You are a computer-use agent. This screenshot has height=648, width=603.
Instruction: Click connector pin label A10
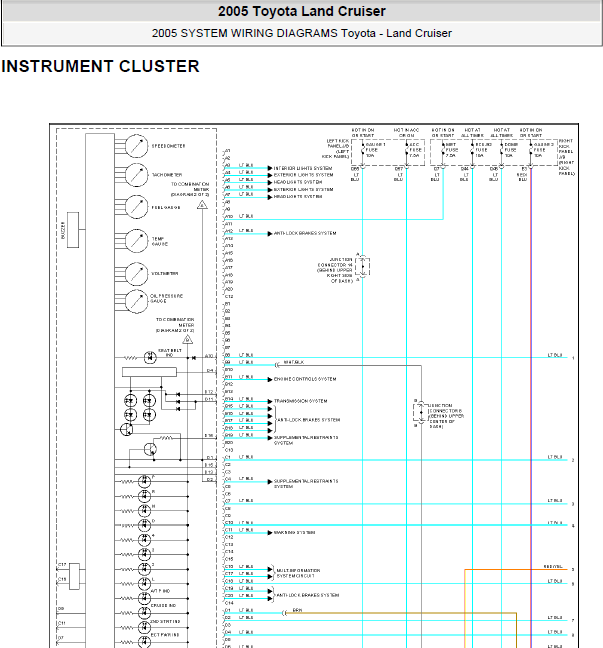click(229, 217)
